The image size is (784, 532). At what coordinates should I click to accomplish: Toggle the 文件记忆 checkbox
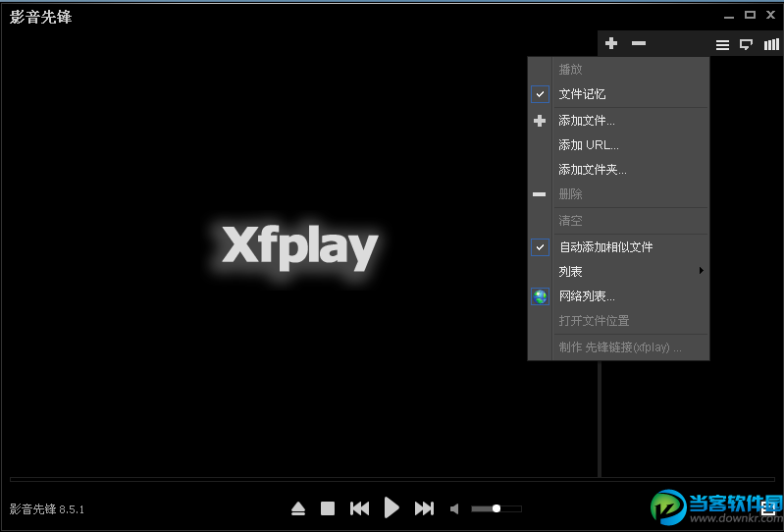pyautogui.click(x=540, y=94)
